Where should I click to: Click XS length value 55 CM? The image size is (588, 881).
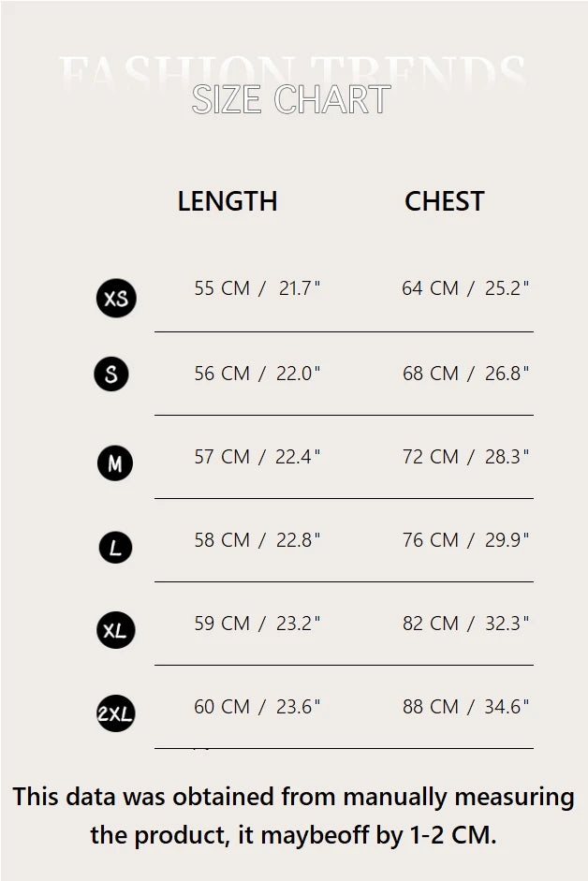(222, 288)
